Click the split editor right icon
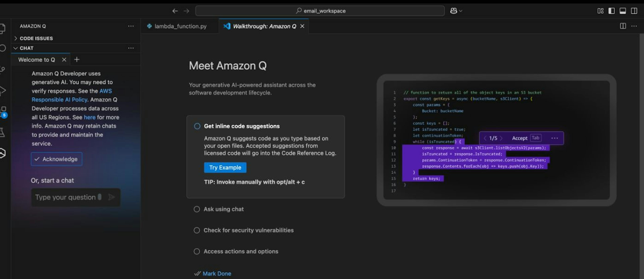This screenshot has height=279, width=644. [623, 26]
